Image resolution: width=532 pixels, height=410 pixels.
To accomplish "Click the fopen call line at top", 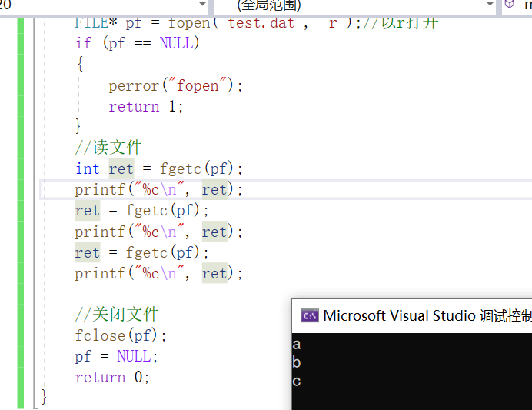I will 257,23.
